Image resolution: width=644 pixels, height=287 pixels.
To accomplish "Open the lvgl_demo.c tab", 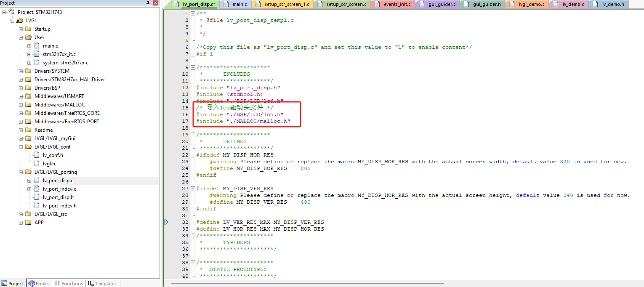I will [527, 4].
